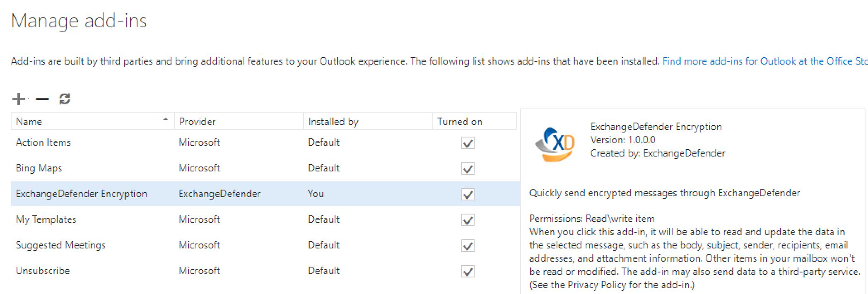Toggle My Templates add-in checkbox

coord(468,220)
